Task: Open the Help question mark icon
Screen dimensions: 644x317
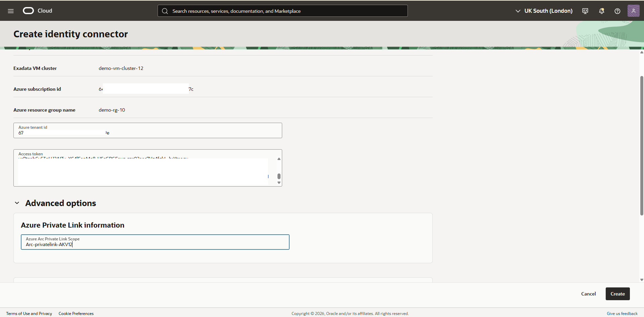Action: [x=617, y=11]
